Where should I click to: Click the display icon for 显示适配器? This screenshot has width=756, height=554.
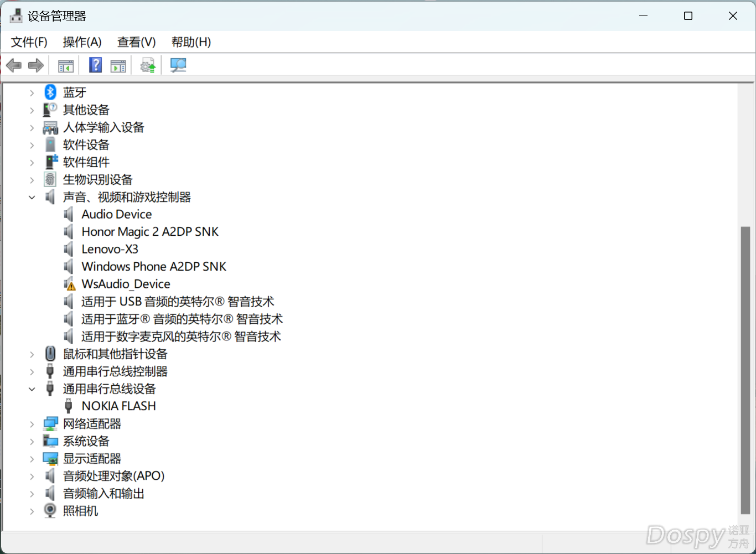50,459
